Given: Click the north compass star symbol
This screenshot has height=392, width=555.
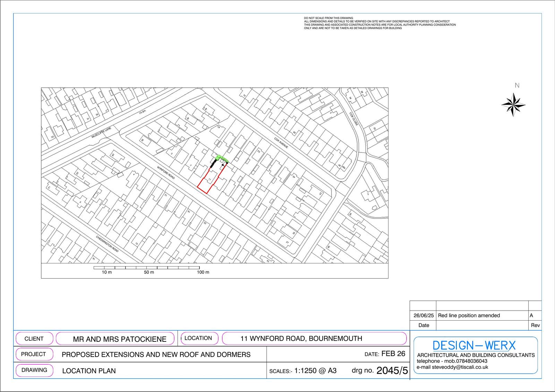Looking at the screenshot, I should [x=513, y=104].
